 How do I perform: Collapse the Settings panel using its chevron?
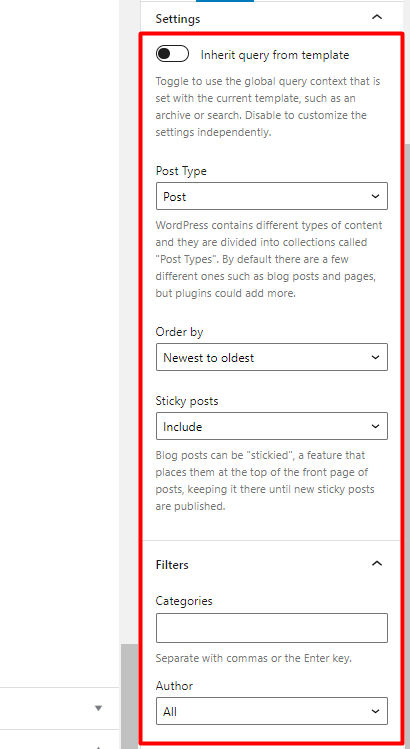(x=377, y=17)
